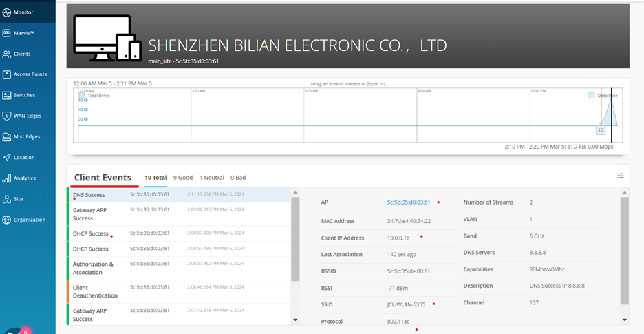The width and height of the screenshot is (644, 334).
Task: Switch to the 0 Bad events tab
Action: click(238, 178)
